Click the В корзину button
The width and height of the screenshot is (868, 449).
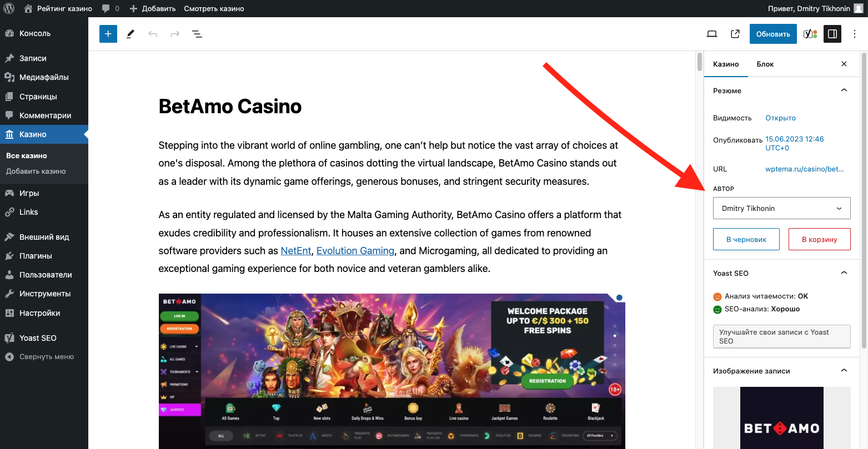[820, 239]
